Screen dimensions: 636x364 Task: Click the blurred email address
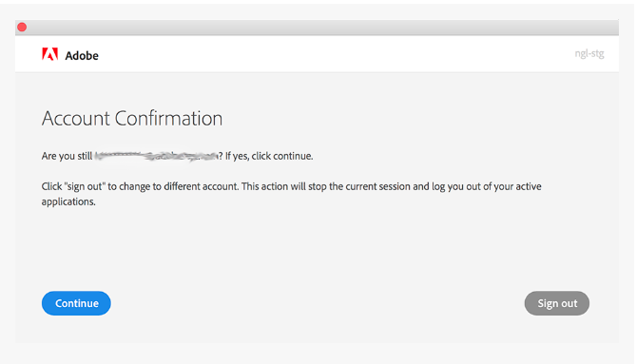click(x=157, y=156)
